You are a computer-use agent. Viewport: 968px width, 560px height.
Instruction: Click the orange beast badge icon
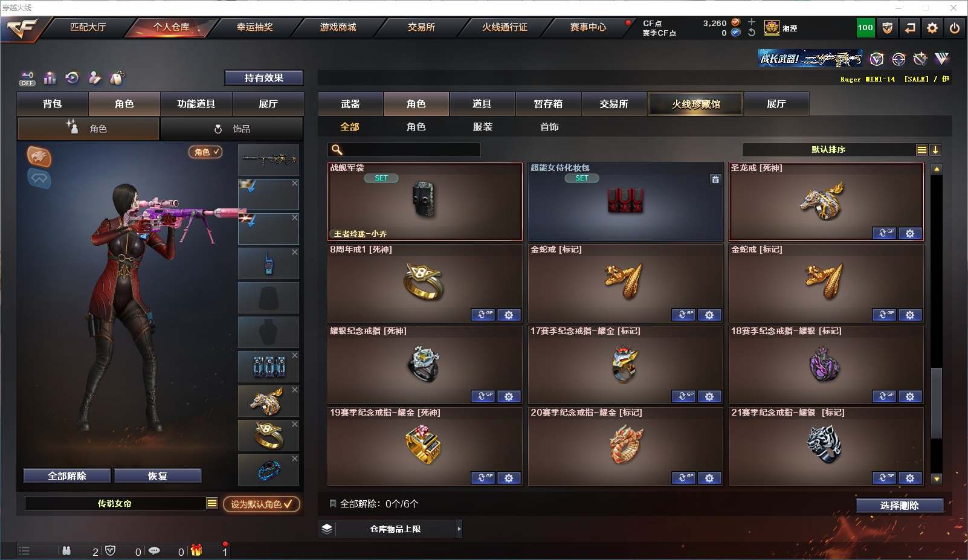39,157
